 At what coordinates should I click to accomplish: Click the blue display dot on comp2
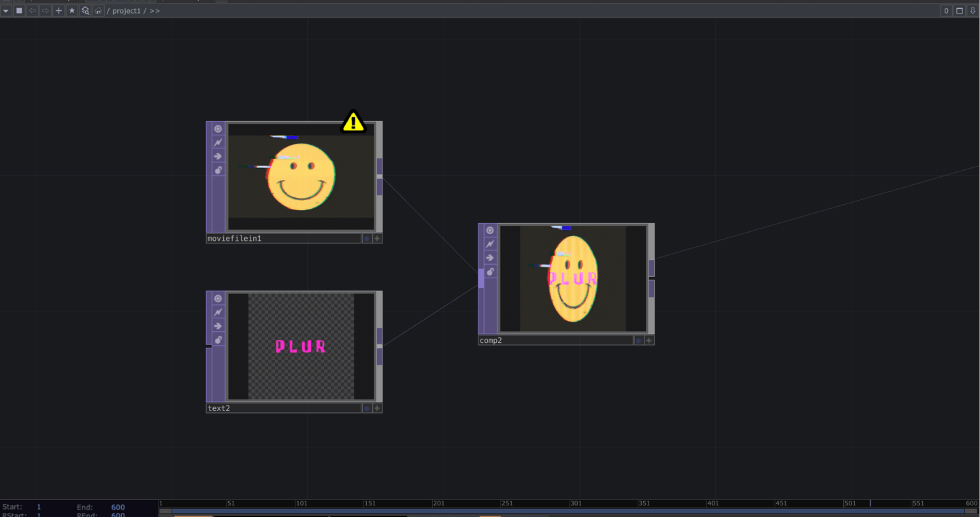pyautogui.click(x=638, y=340)
